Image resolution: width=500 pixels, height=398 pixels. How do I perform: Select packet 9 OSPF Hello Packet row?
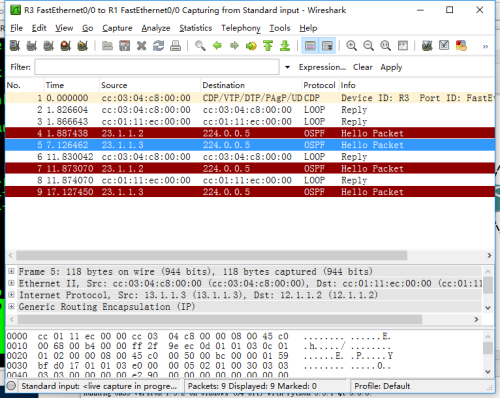tap(250, 192)
